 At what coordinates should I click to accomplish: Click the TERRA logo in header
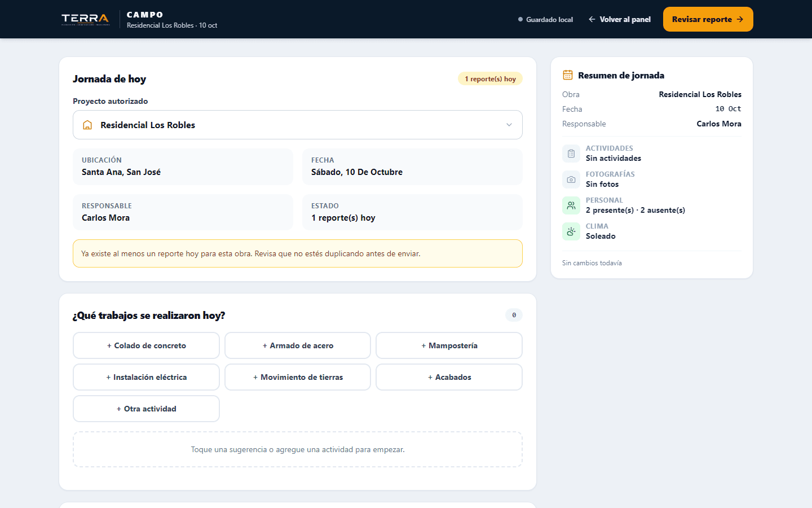point(85,19)
